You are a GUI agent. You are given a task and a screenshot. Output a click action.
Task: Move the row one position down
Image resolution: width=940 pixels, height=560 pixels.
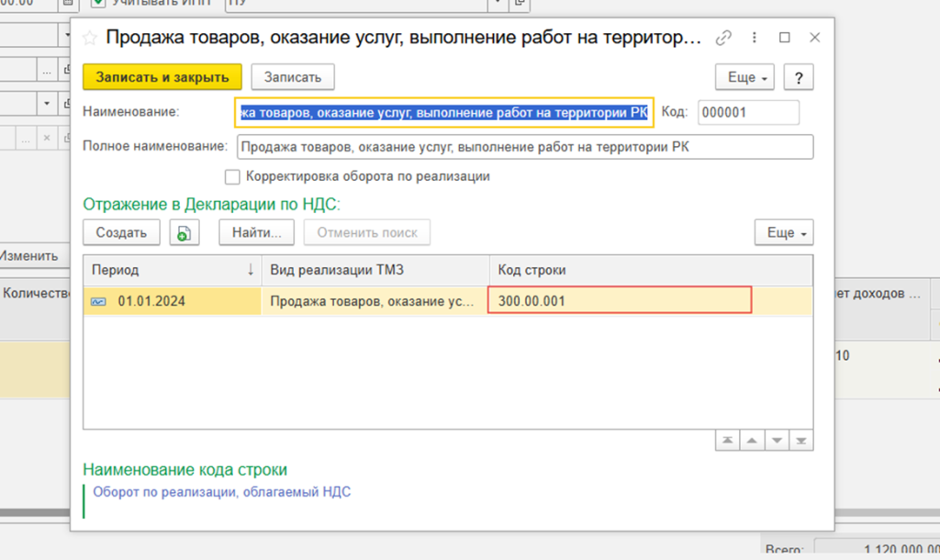tap(777, 441)
